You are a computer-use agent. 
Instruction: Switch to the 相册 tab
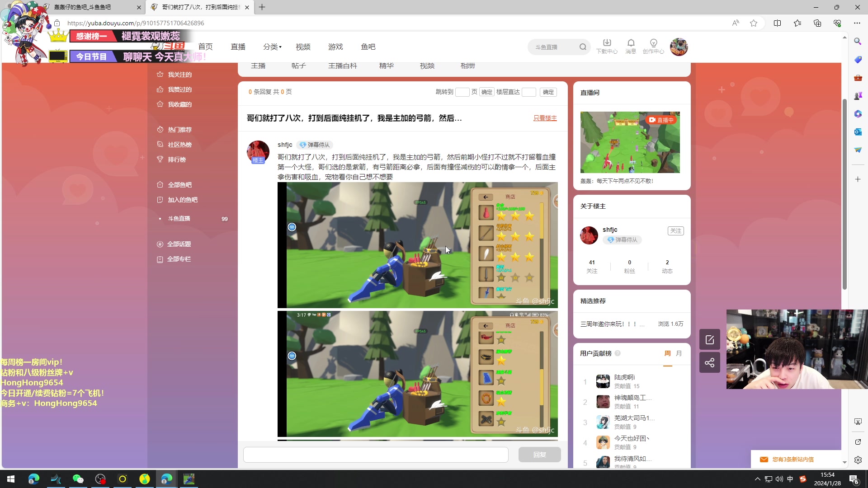(x=468, y=66)
